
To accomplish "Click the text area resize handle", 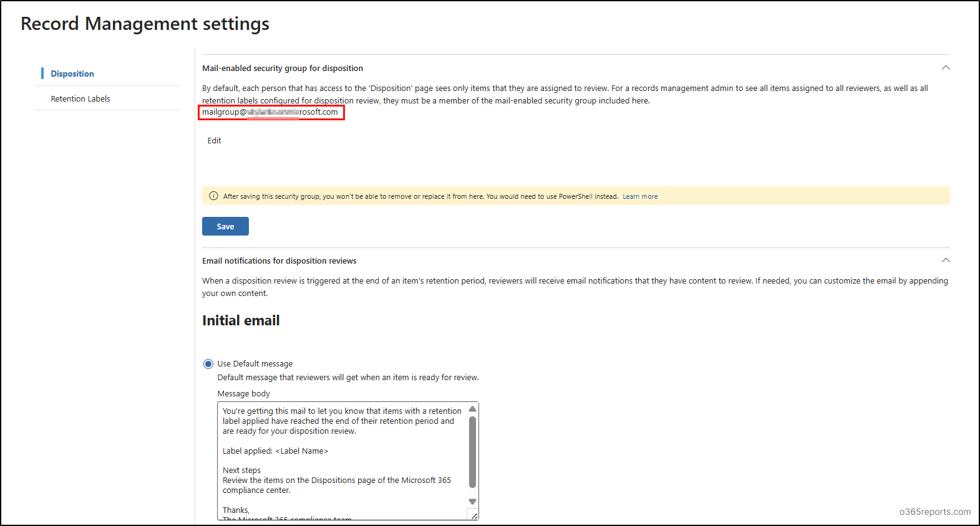I will click(474, 515).
